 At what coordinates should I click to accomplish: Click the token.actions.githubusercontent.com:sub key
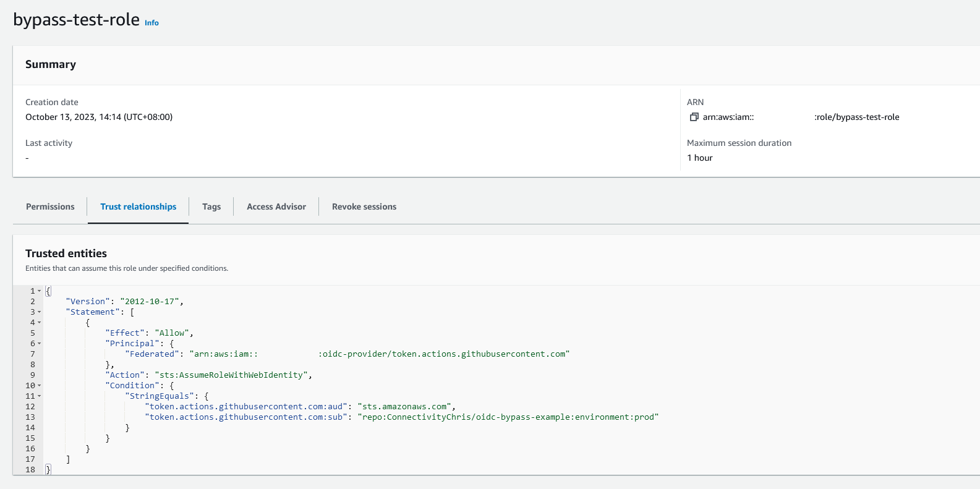[246, 417]
